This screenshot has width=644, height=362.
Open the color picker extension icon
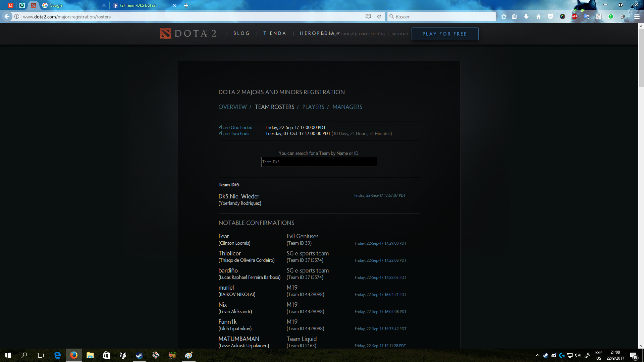[562, 16]
